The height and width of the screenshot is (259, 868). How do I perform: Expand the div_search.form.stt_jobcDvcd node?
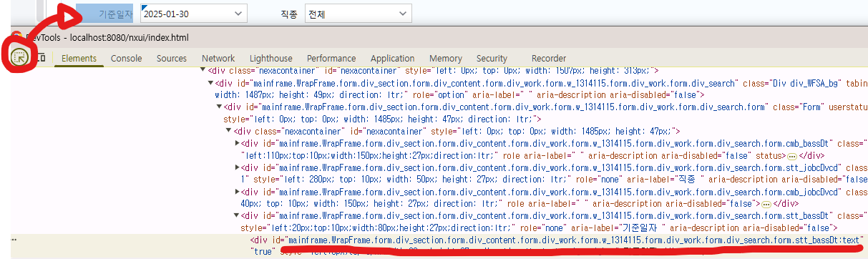[x=238, y=168]
